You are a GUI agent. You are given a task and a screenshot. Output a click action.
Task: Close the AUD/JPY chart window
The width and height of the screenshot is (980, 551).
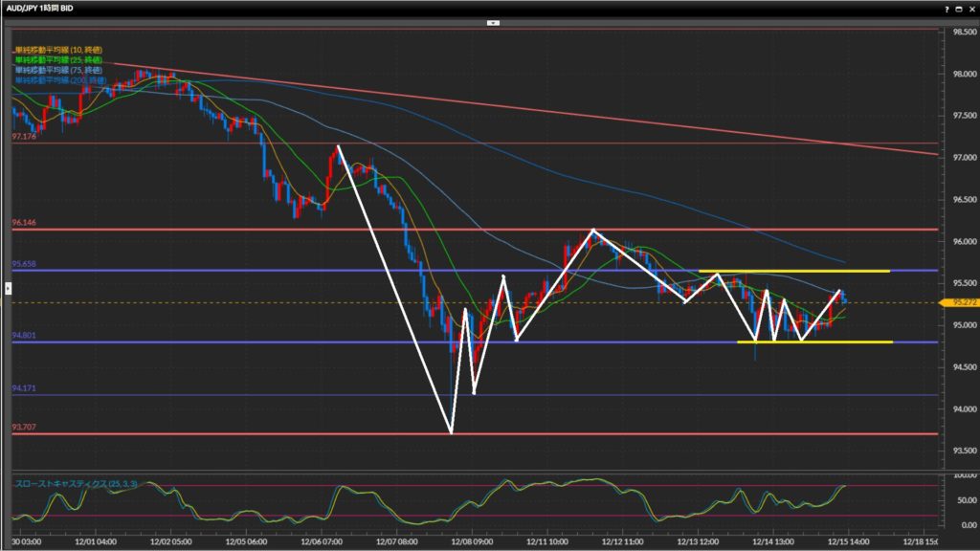[x=970, y=8]
